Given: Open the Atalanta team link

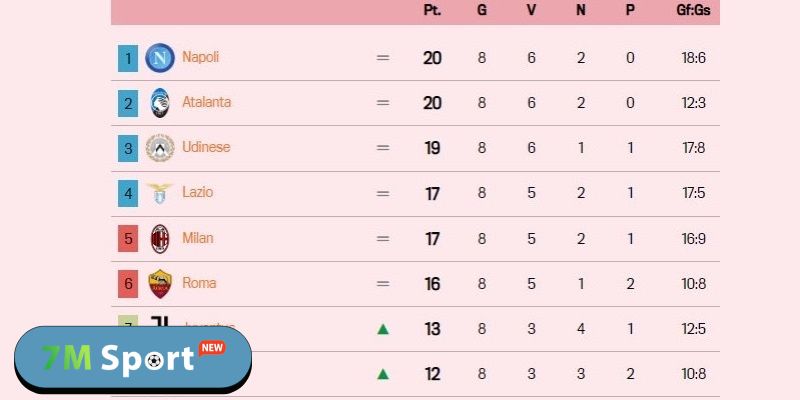Looking at the screenshot, I should point(206,102).
